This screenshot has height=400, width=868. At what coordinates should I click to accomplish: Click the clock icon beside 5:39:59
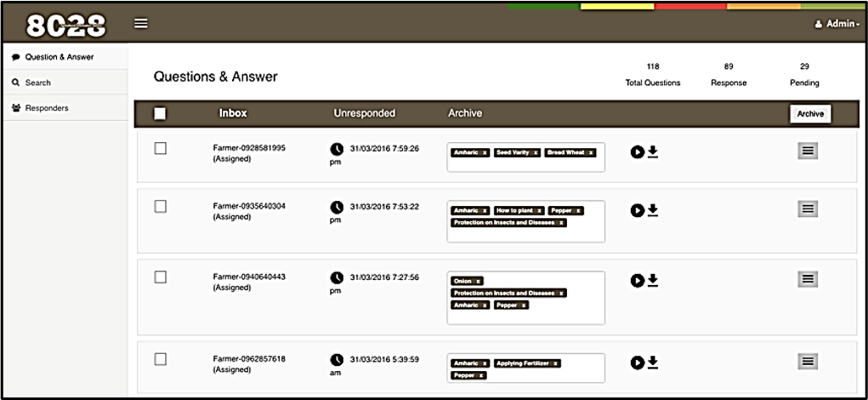tap(338, 359)
